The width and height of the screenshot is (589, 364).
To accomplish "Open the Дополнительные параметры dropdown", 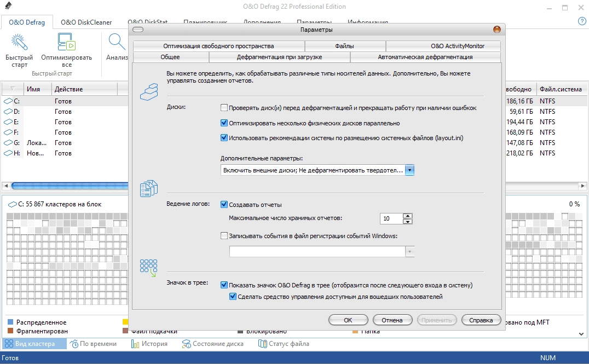I will pos(409,170).
